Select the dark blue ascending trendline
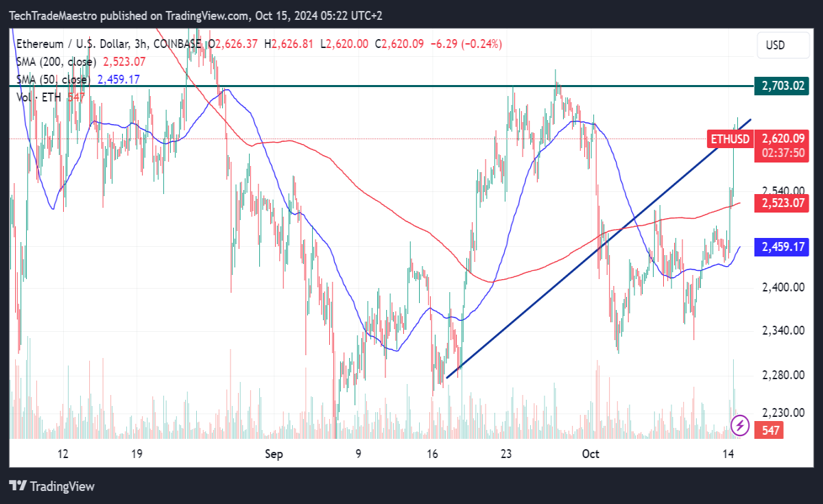The width and height of the screenshot is (823, 504). pyautogui.click(x=598, y=248)
